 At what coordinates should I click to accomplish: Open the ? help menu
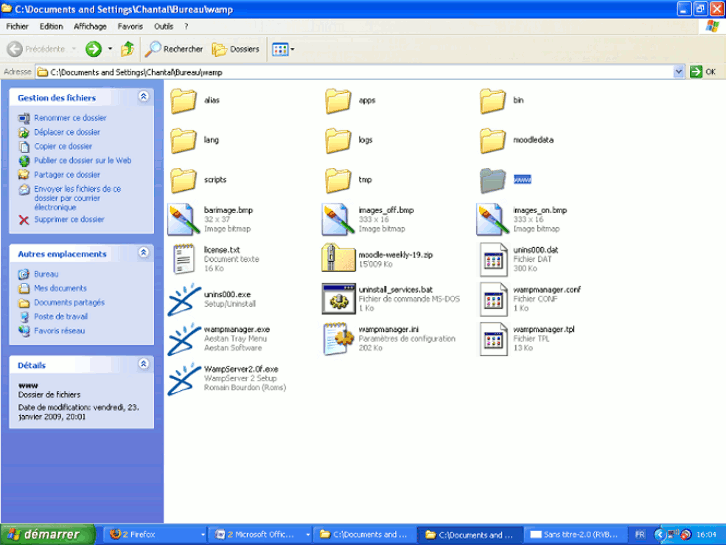186,26
